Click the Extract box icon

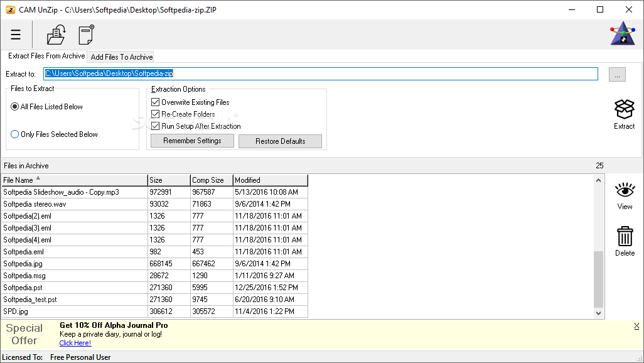click(x=625, y=109)
